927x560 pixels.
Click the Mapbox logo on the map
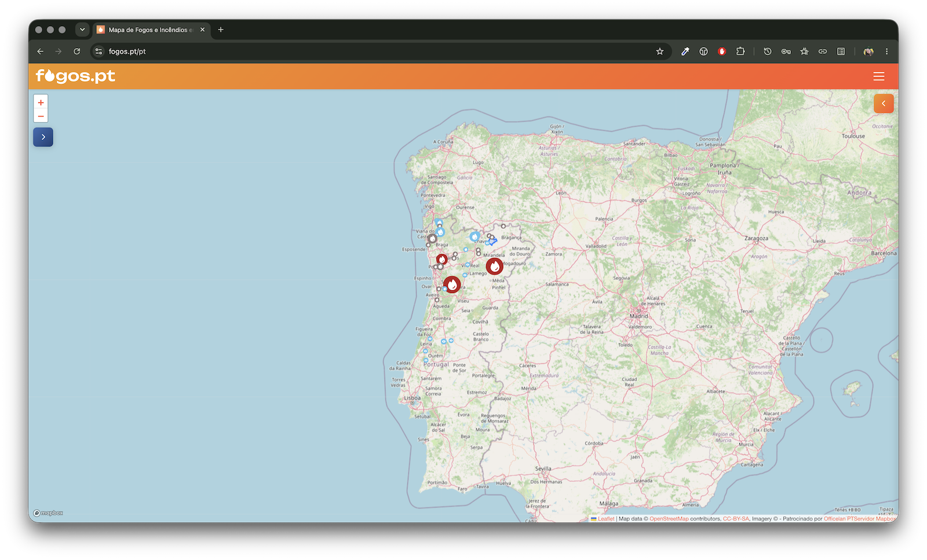pos(48,513)
